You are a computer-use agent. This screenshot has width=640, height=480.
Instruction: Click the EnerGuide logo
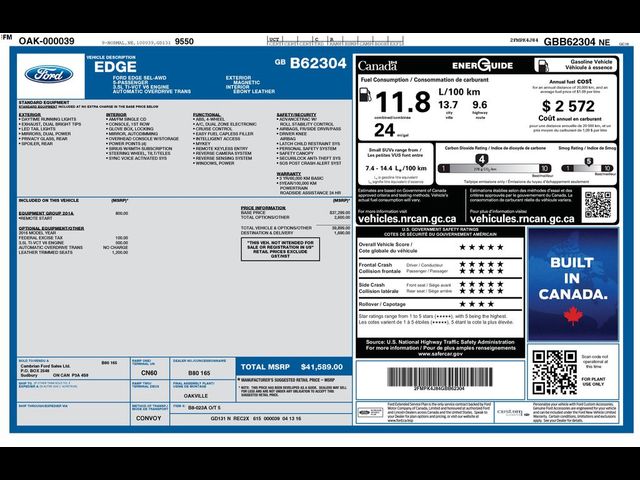(x=482, y=65)
